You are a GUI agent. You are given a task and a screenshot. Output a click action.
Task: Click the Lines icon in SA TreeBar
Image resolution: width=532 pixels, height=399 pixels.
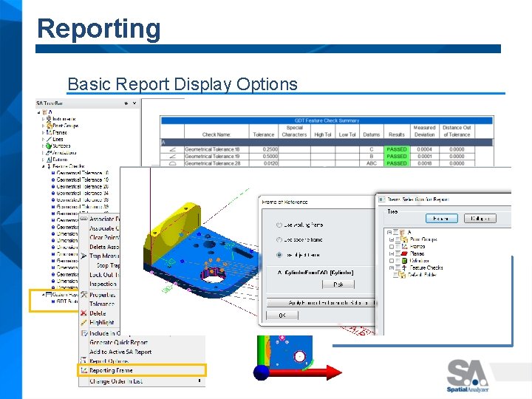(49, 139)
